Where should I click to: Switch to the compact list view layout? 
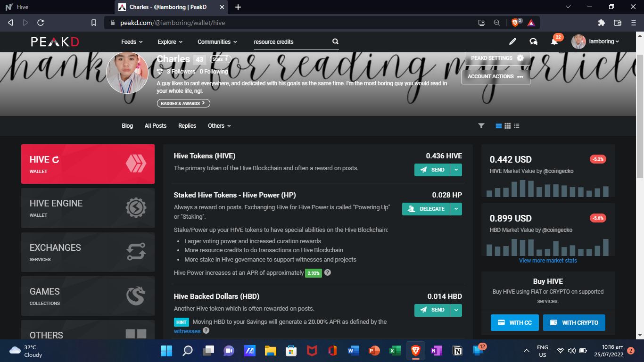[x=517, y=126]
